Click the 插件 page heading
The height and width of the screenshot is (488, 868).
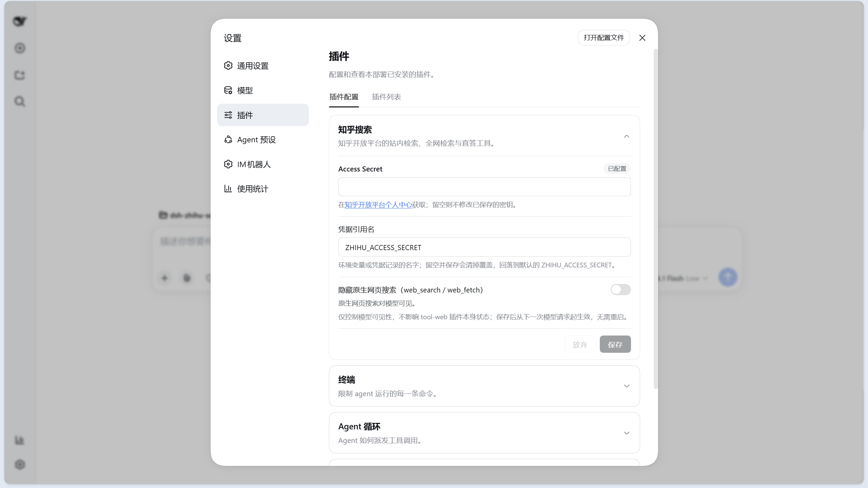(x=339, y=56)
